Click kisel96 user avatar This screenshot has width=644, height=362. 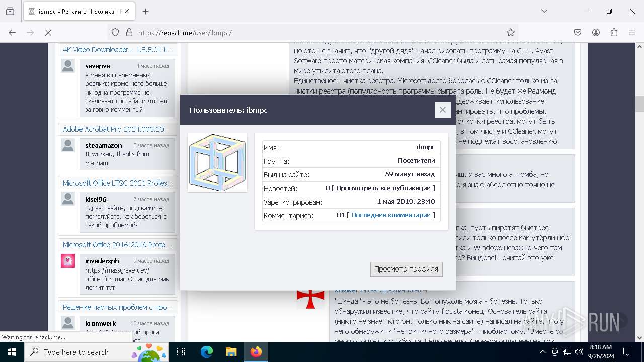(68, 199)
